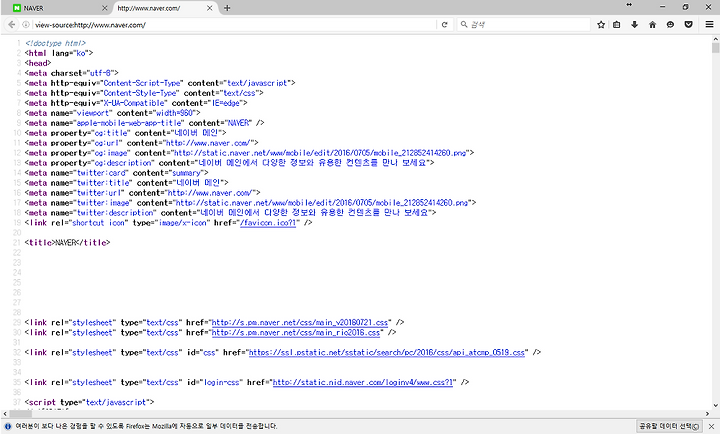
Task: Switch to the NAVER tab
Action: (55, 8)
